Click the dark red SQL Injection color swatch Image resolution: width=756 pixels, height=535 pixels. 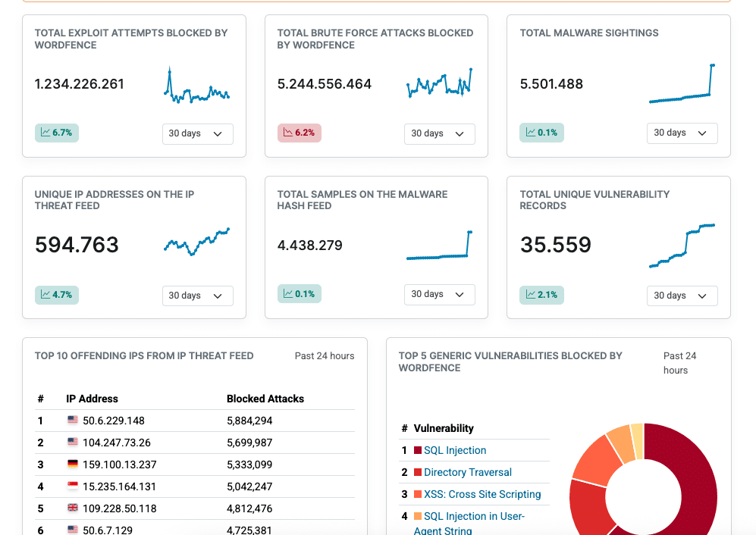[417, 450]
